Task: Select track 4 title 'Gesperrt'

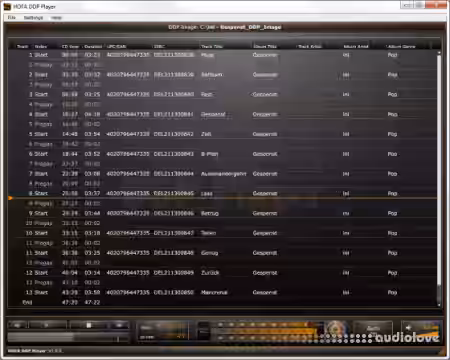Action: [213, 114]
